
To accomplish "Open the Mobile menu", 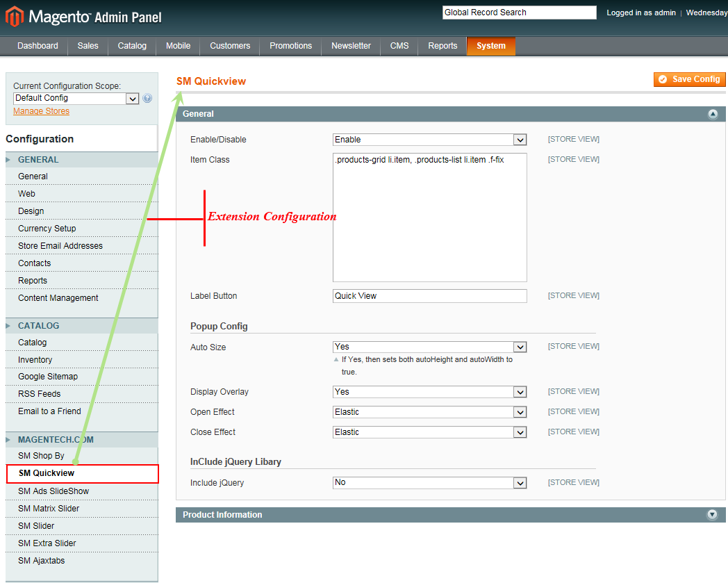I will [179, 46].
